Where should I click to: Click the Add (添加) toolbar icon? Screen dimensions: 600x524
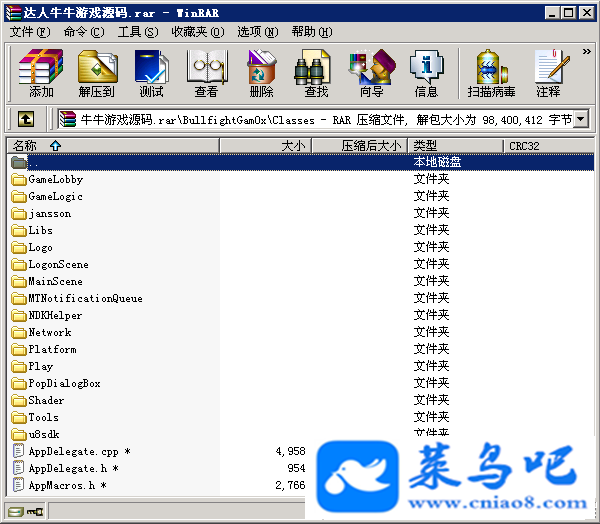point(41,67)
